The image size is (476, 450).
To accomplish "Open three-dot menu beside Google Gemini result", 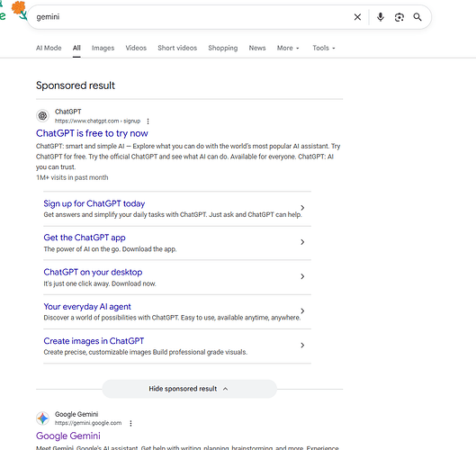I will (130, 423).
